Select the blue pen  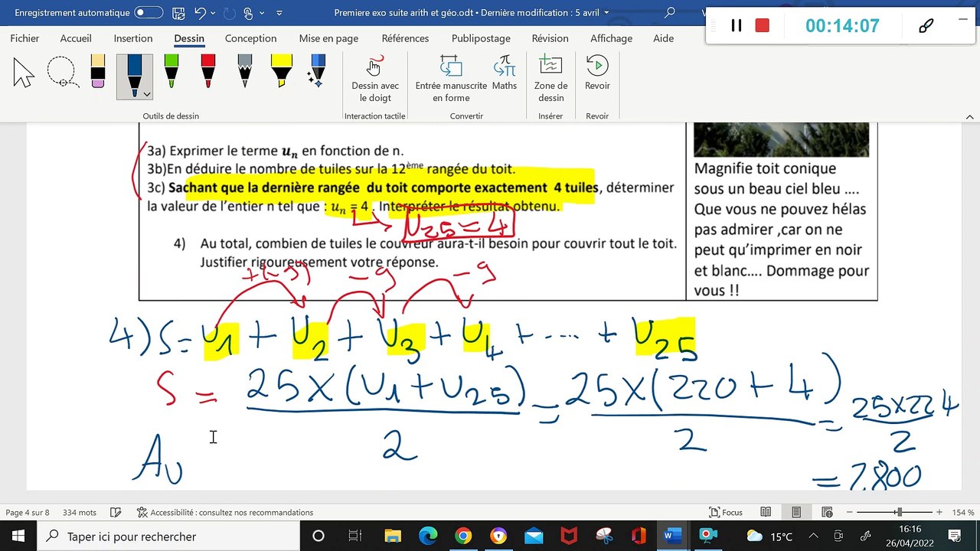click(134, 75)
